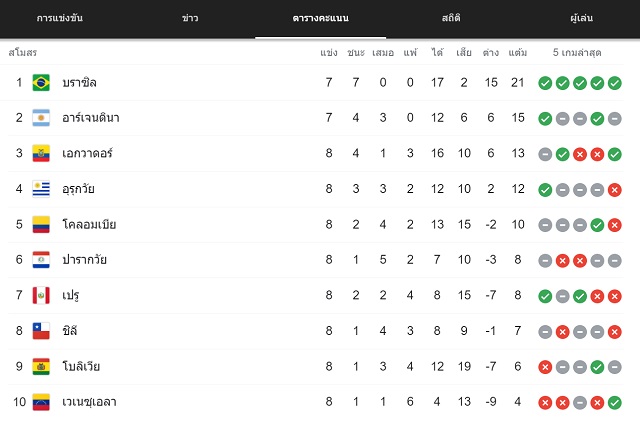Switch to the ข่าว tab
This screenshot has width=640, height=426.
click(190, 18)
